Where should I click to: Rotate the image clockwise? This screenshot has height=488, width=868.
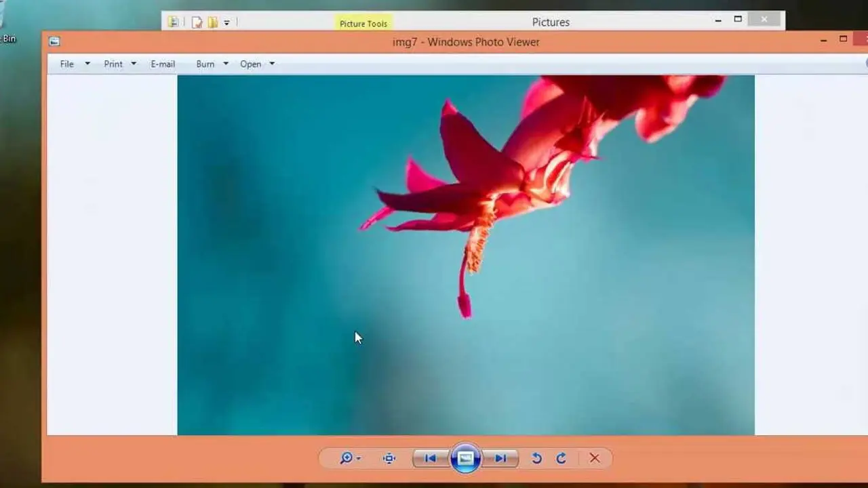tap(561, 459)
